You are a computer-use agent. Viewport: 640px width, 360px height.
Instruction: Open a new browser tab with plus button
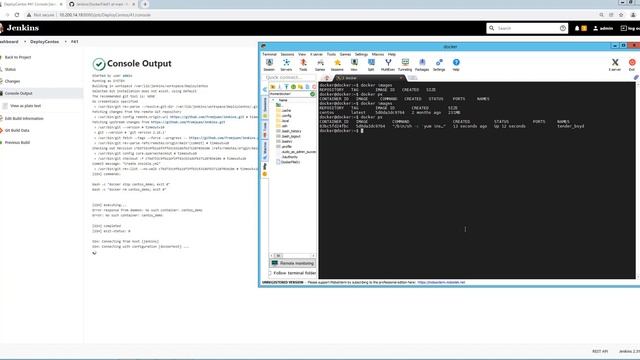pos(145,4)
